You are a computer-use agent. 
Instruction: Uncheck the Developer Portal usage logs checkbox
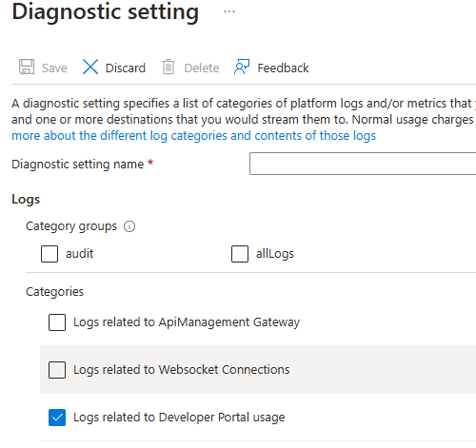pyautogui.click(x=57, y=418)
